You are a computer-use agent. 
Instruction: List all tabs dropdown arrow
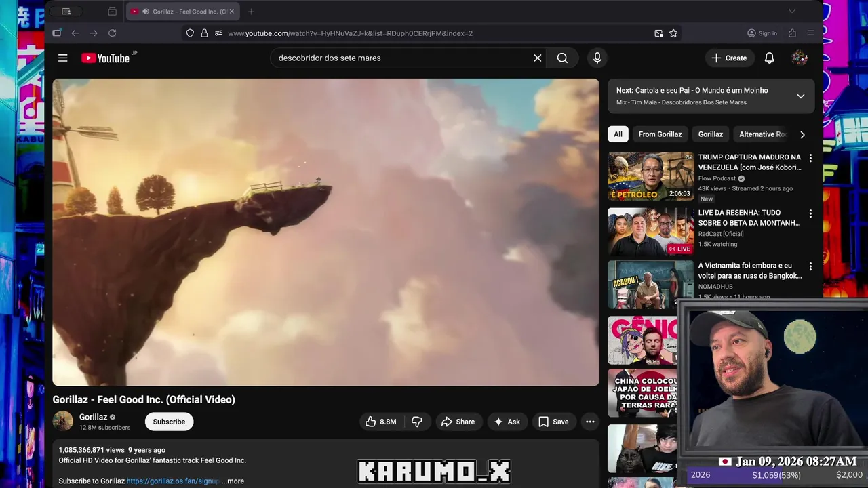click(x=791, y=12)
